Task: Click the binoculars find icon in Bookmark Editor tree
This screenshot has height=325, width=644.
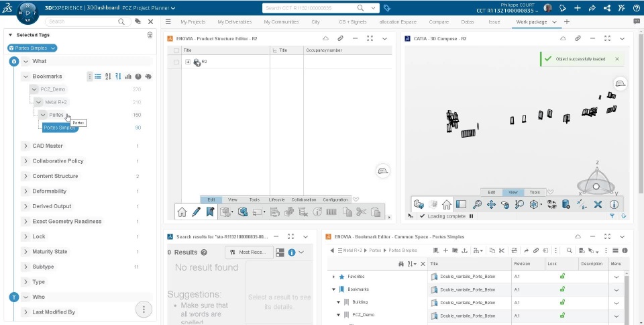Action: [x=401, y=264]
